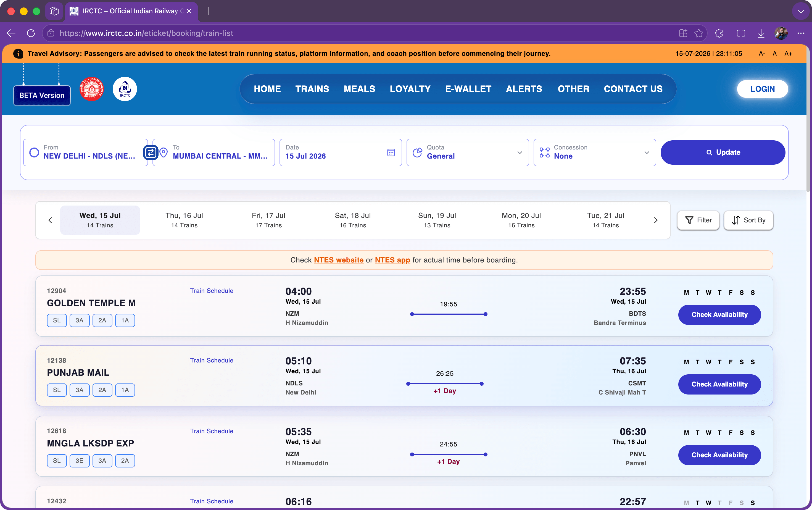Screen dimensions: 812x510
Task: Click the To station location pin icon
Action: tap(164, 153)
